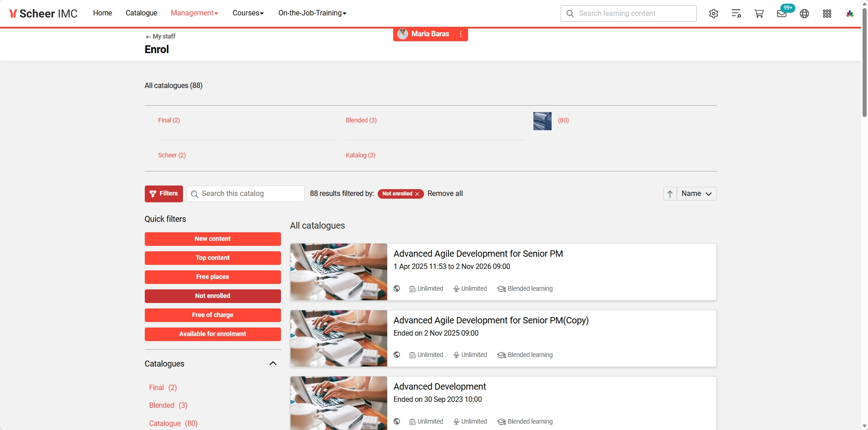
Task: Open the apps grid menu
Action: (x=827, y=14)
